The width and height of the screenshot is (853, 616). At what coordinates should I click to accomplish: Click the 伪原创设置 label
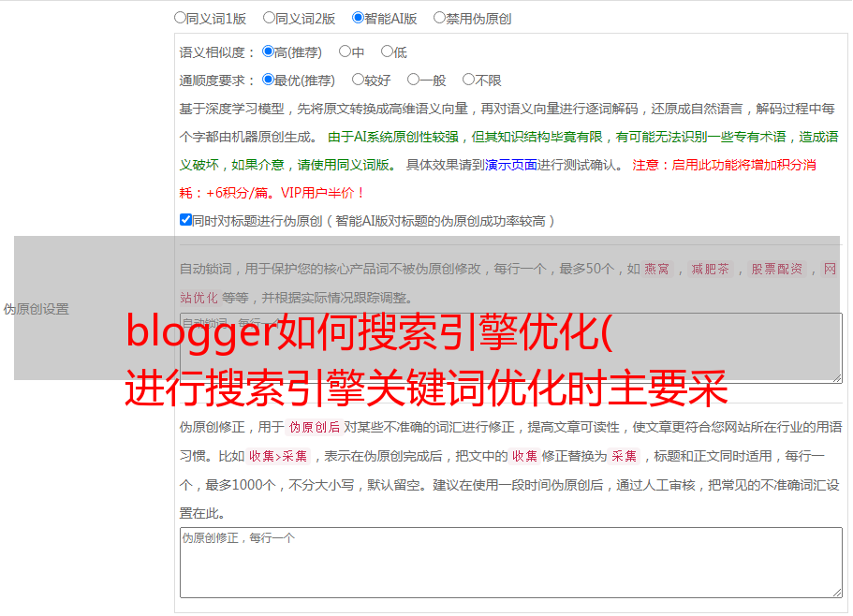pyautogui.click(x=37, y=309)
